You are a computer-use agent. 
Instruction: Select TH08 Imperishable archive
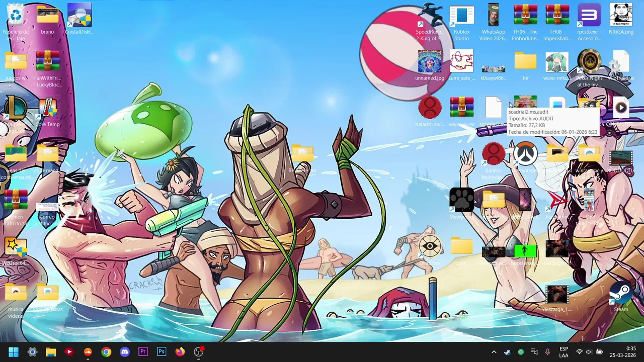(557, 23)
